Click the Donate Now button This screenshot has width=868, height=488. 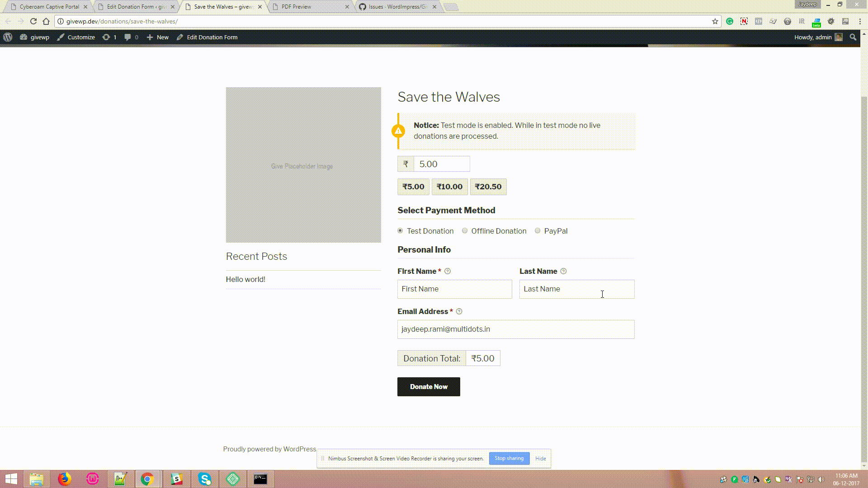pos(429,387)
